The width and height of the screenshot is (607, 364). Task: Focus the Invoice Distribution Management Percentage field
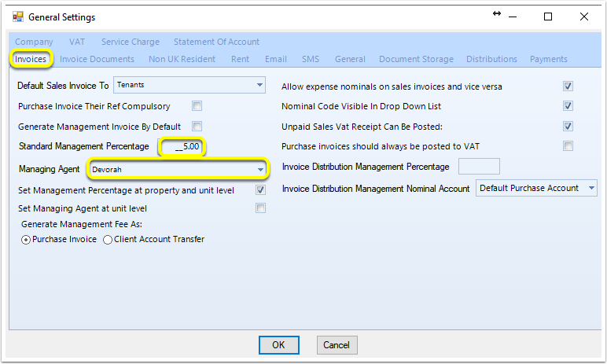pyautogui.click(x=479, y=167)
